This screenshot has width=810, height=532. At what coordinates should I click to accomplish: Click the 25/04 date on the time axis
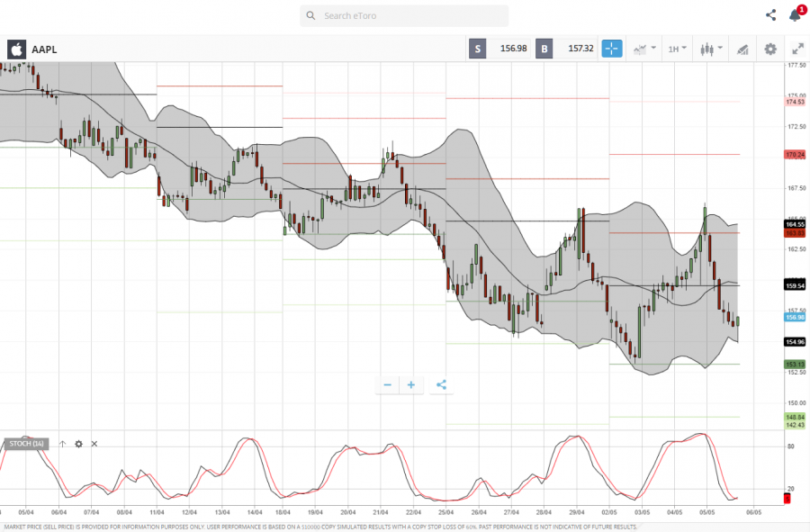pos(445,512)
